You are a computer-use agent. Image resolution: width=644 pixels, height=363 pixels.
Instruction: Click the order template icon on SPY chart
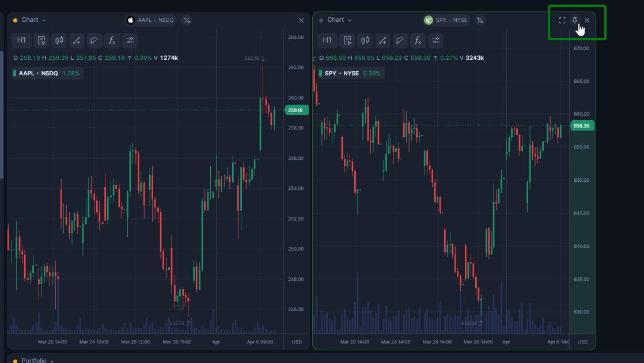pos(347,40)
